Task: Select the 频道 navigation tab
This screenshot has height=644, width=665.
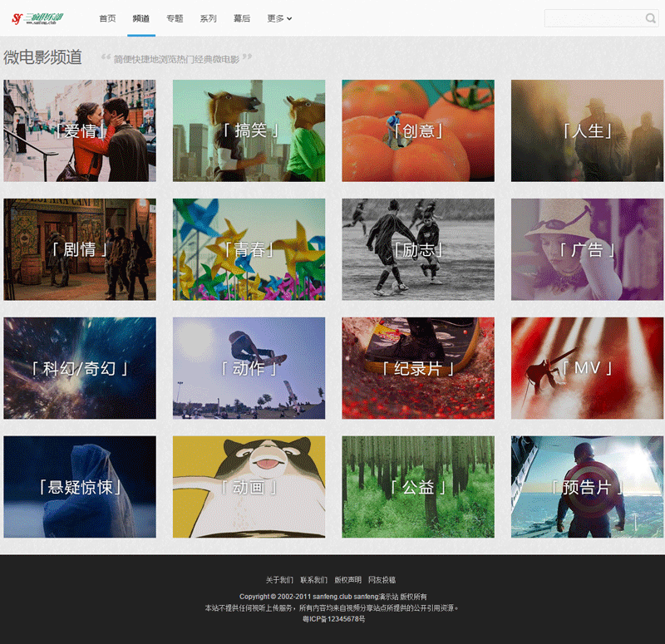Action: (141, 18)
